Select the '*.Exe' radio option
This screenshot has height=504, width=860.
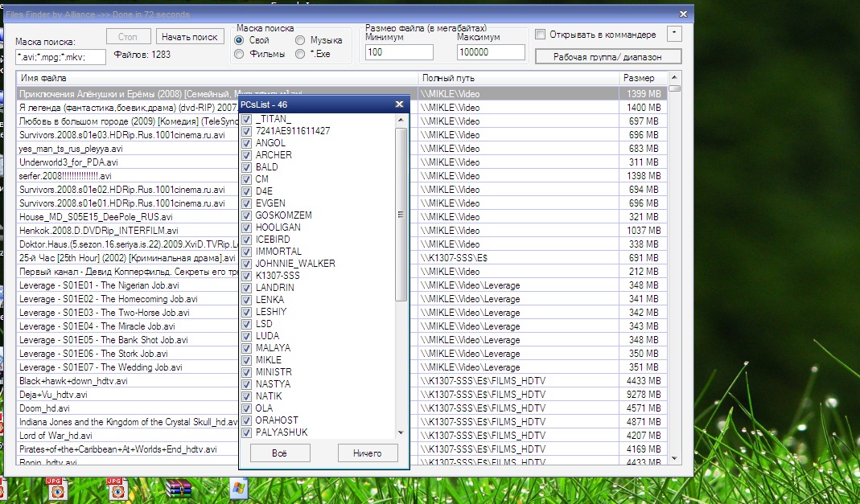click(300, 54)
